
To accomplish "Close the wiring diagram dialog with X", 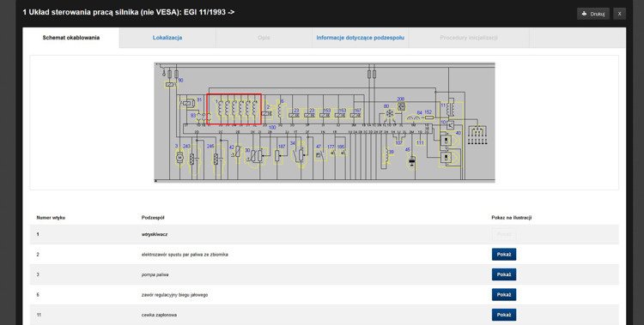I will pyautogui.click(x=619, y=14).
